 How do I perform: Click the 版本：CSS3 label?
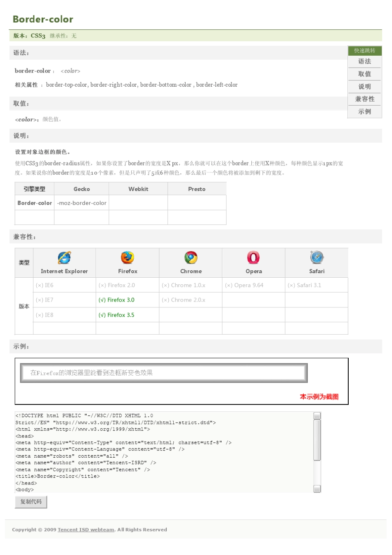(29, 36)
